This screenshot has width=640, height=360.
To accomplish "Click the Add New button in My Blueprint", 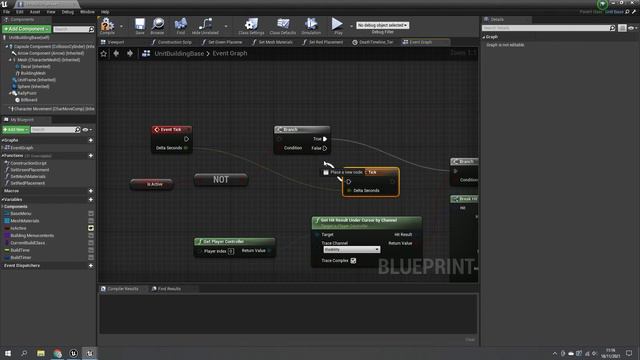I will [16, 130].
